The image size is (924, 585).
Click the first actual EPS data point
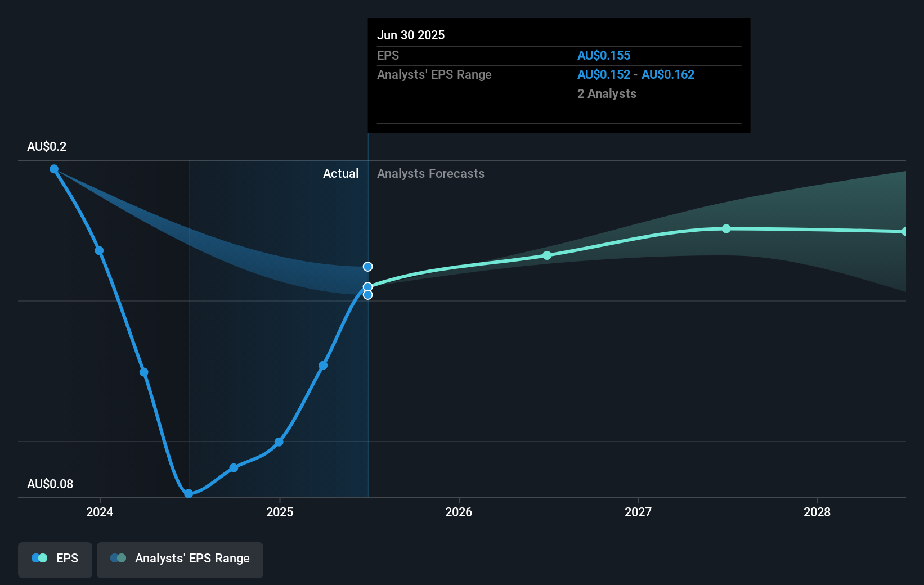(x=53, y=168)
